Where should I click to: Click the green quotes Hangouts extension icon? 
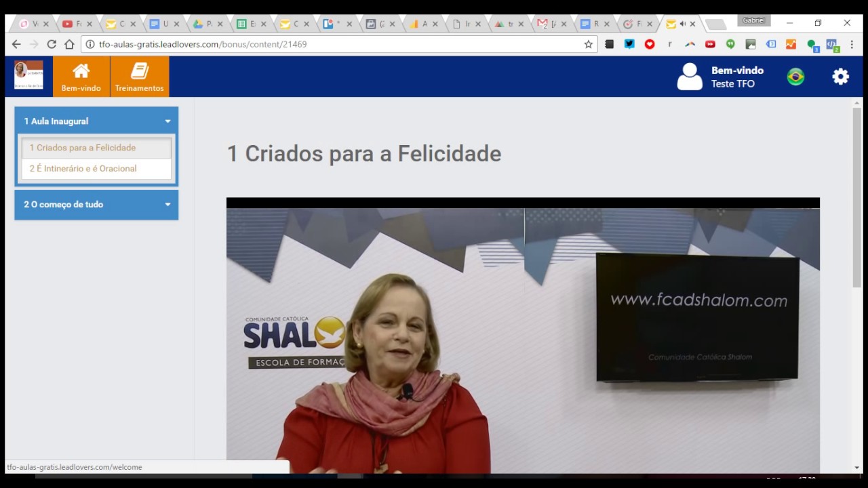tap(730, 44)
